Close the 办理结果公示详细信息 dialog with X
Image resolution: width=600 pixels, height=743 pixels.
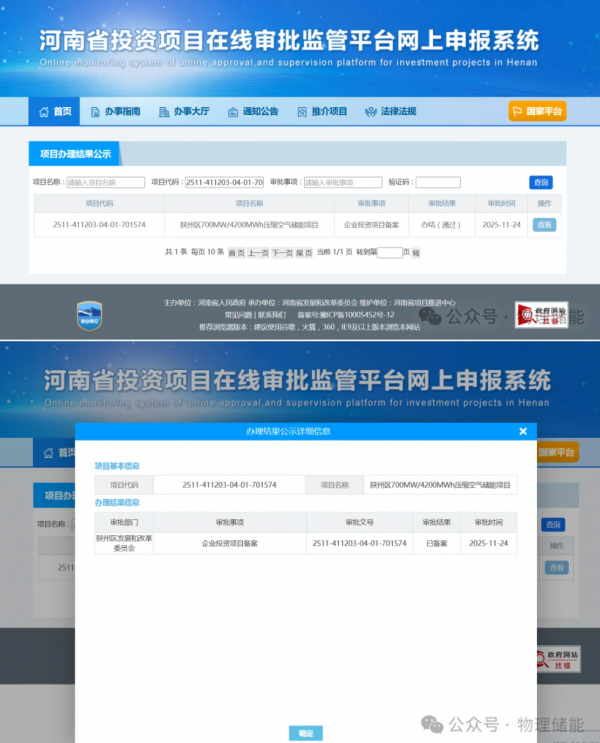(x=522, y=431)
